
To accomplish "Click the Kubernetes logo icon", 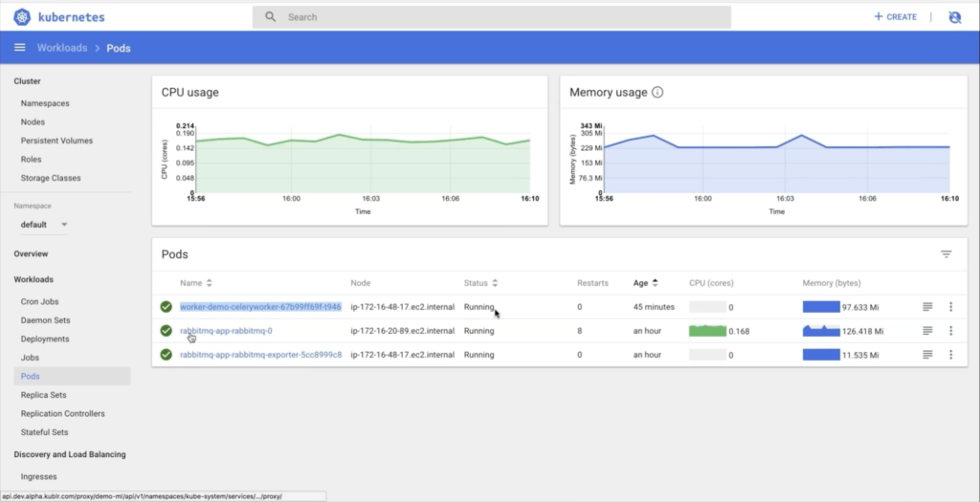I will point(23,17).
